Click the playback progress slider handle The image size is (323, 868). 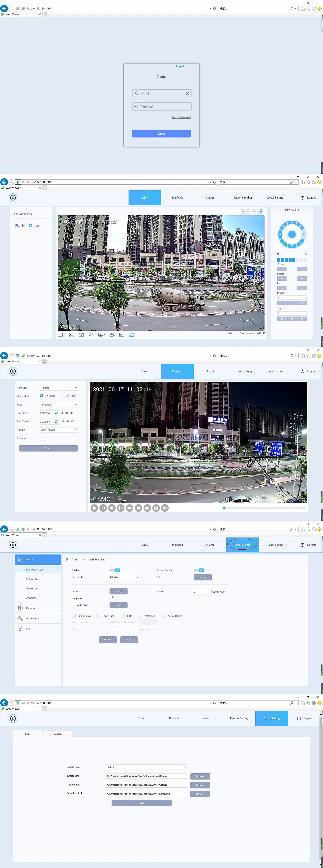224,508
